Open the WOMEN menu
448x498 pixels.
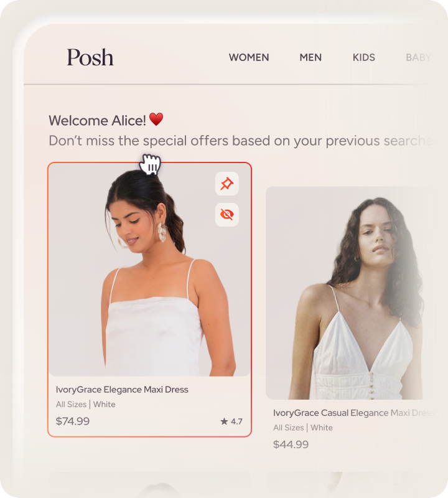tap(249, 57)
